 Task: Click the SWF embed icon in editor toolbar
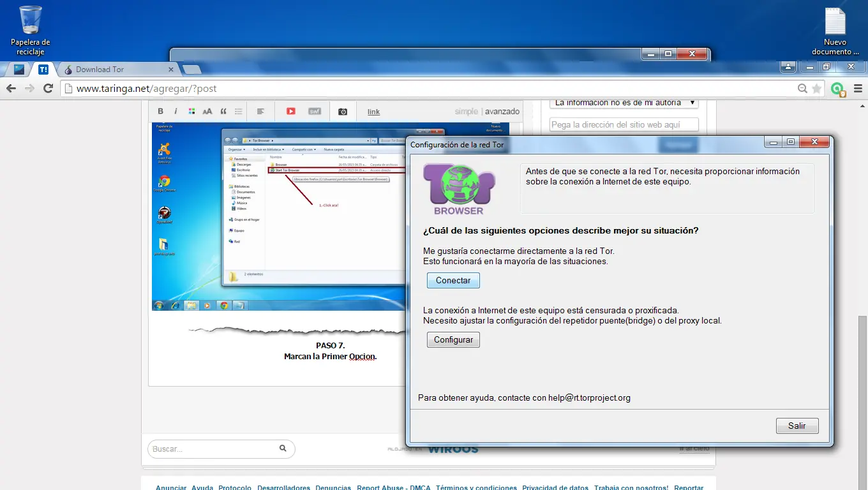(x=315, y=112)
